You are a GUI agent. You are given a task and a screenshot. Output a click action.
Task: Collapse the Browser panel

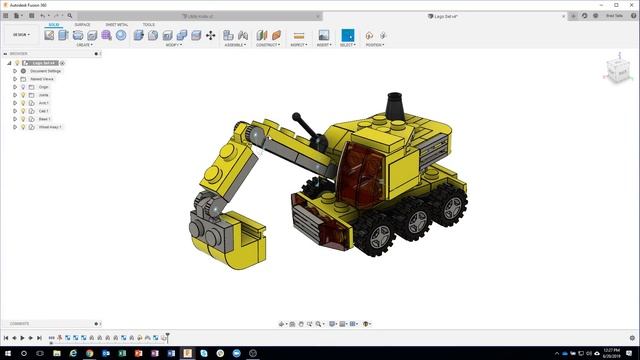tap(5, 53)
